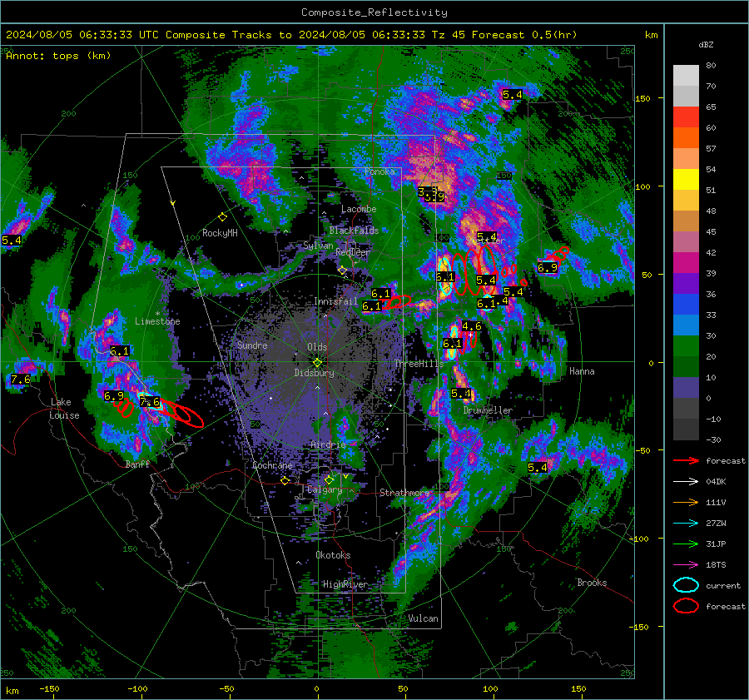Click the magenta swatch between 42 and 39

click(x=686, y=263)
